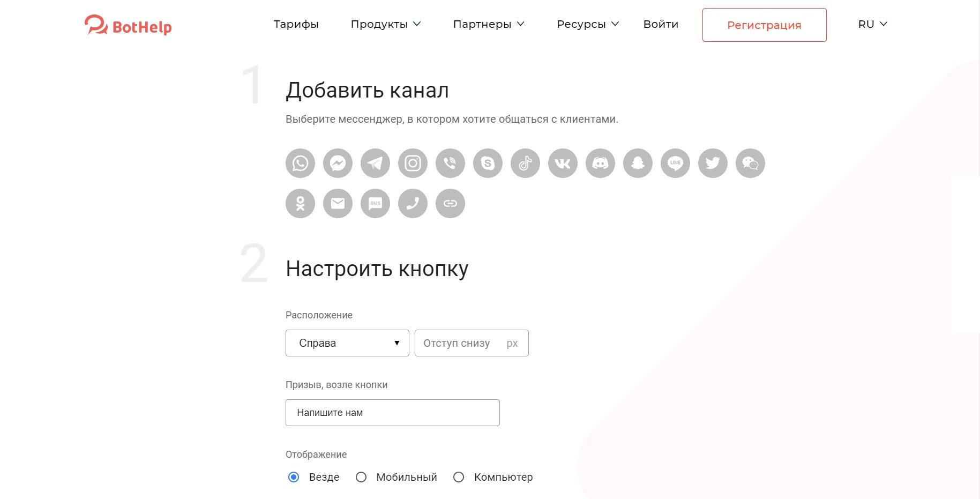The image size is (980, 499).
Task: Click the 'Регистрация' button
Action: (764, 25)
